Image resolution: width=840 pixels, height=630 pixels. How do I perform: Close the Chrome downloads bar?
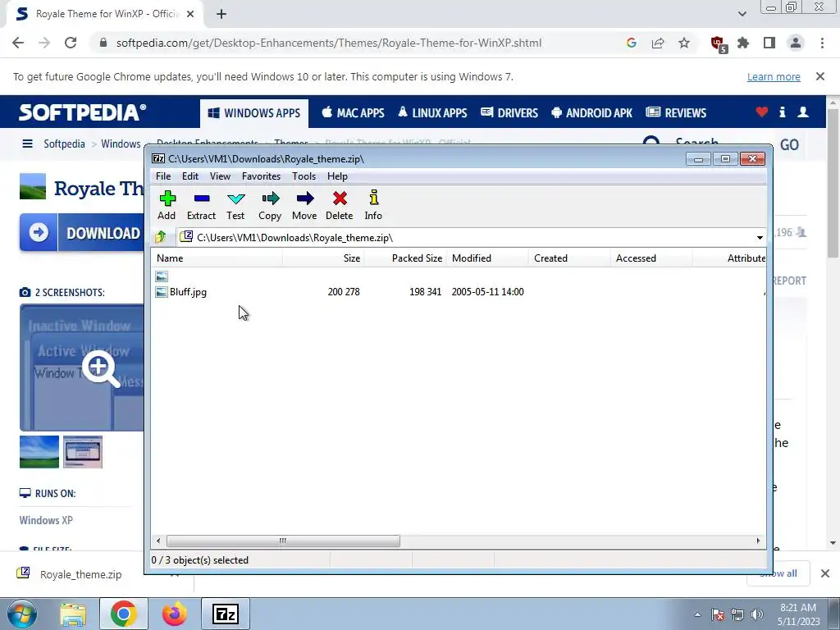click(825, 573)
